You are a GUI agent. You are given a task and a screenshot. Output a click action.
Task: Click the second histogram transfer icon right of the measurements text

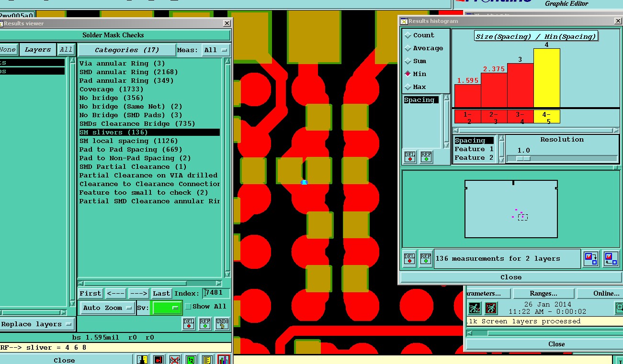point(611,258)
